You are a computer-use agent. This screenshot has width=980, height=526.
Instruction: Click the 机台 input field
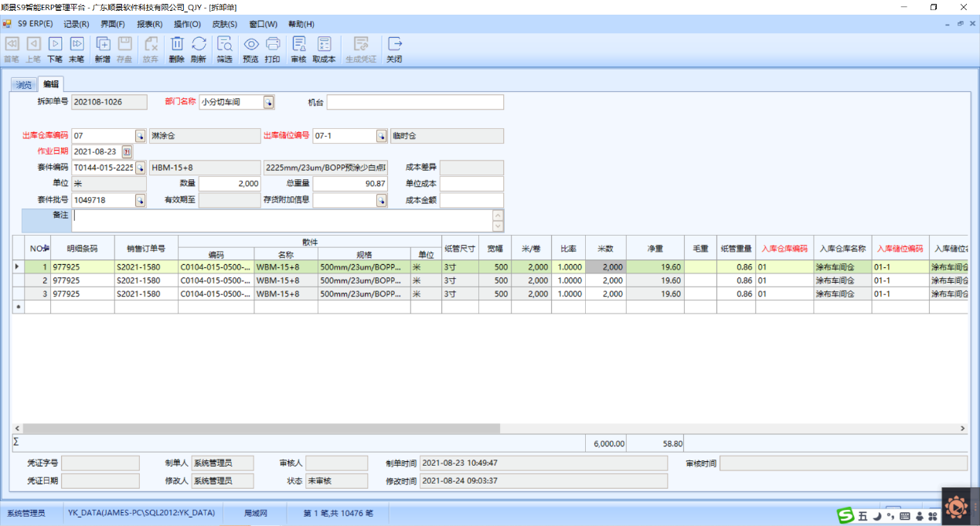pos(415,102)
